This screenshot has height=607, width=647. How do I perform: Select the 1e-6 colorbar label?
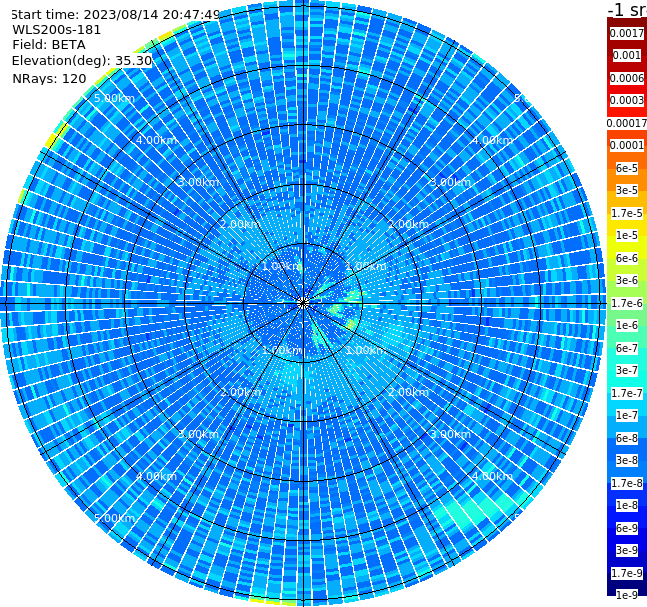point(627,325)
